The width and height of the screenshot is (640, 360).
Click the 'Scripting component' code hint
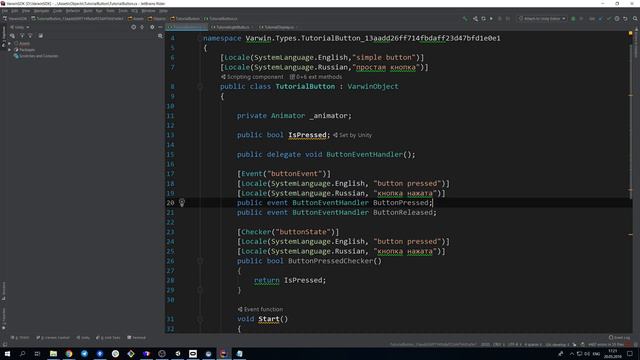click(x=252, y=77)
